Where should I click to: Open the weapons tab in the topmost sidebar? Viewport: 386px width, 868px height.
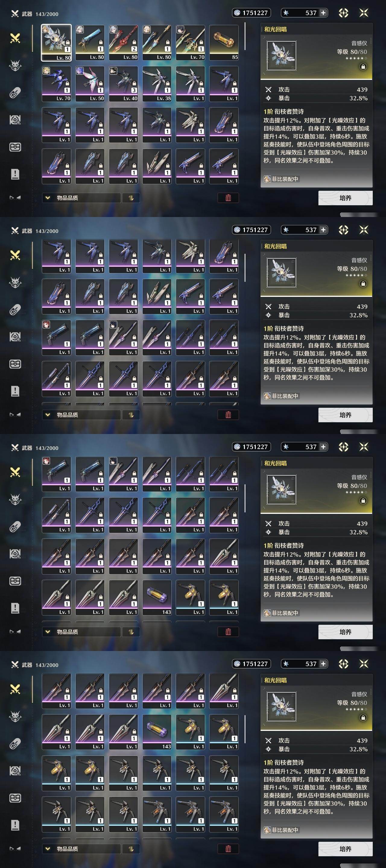15,38
